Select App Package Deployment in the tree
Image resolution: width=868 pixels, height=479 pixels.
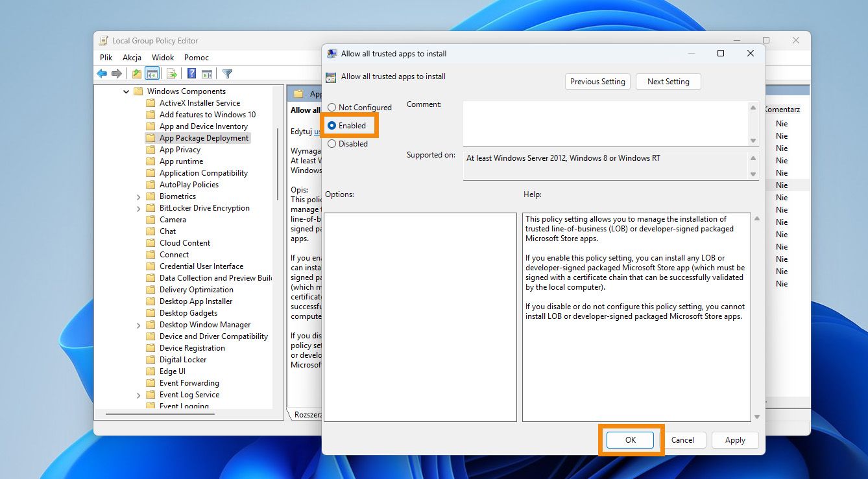(204, 138)
